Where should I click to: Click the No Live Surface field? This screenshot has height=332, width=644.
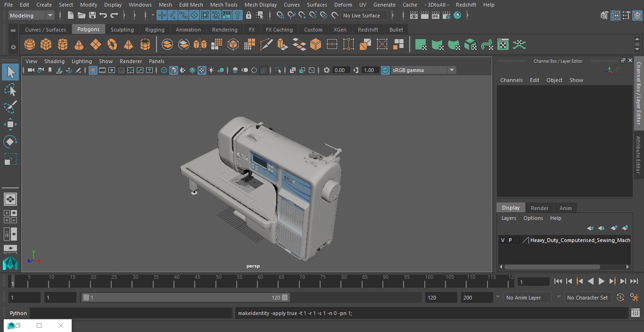click(x=364, y=16)
